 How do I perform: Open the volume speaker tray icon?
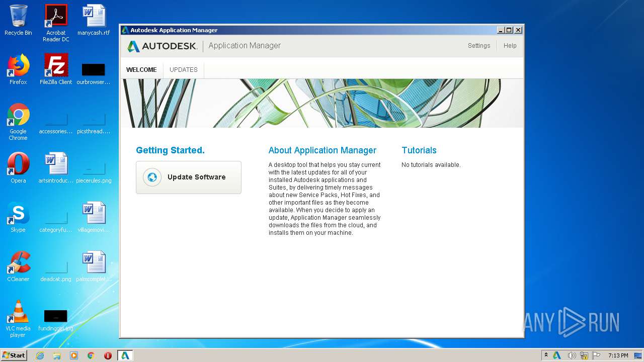pyautogui.click(x=572, y=355)
